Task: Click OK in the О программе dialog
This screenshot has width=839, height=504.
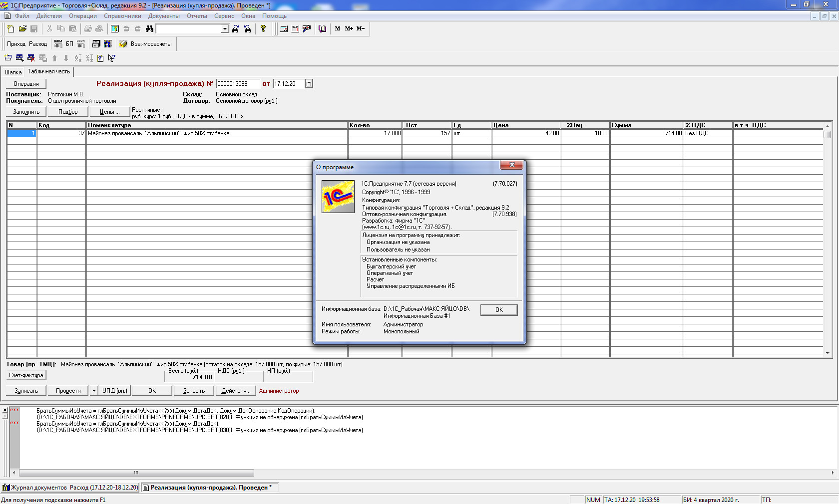Action: point(499,310)
